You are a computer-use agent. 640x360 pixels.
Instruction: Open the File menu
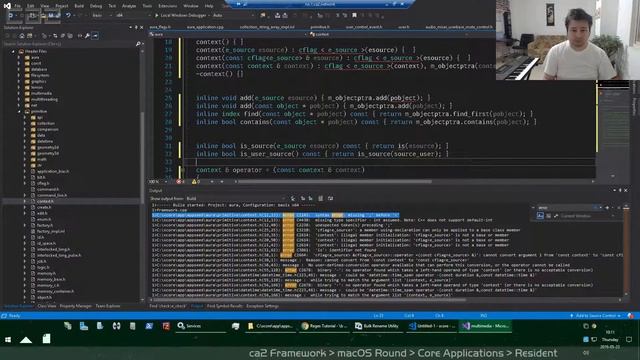coord(18,6)
